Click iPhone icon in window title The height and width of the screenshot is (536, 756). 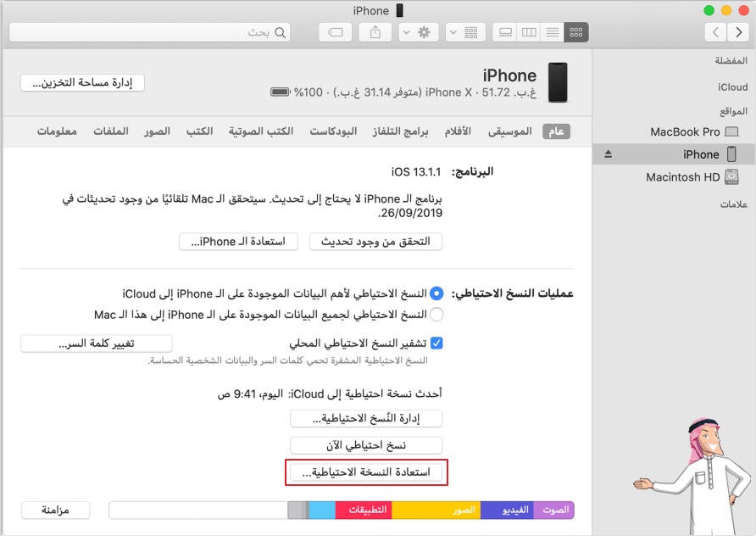pos(399,11)
